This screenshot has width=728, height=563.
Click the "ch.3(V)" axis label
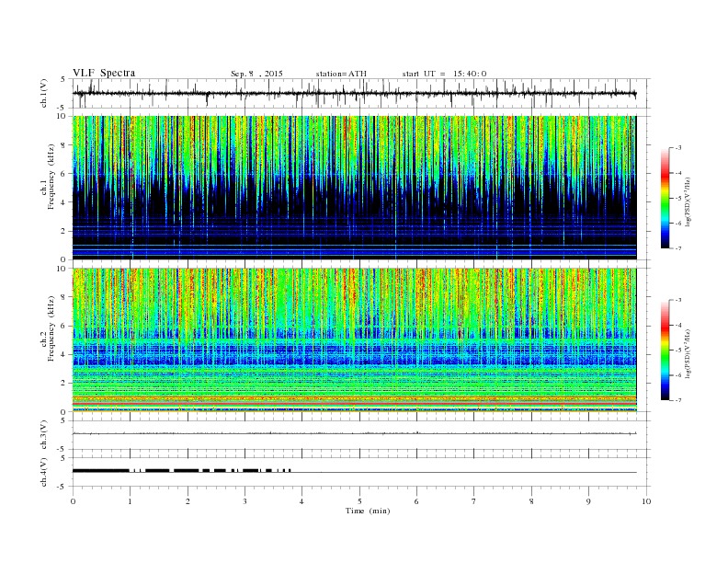(x=44, y=434)
